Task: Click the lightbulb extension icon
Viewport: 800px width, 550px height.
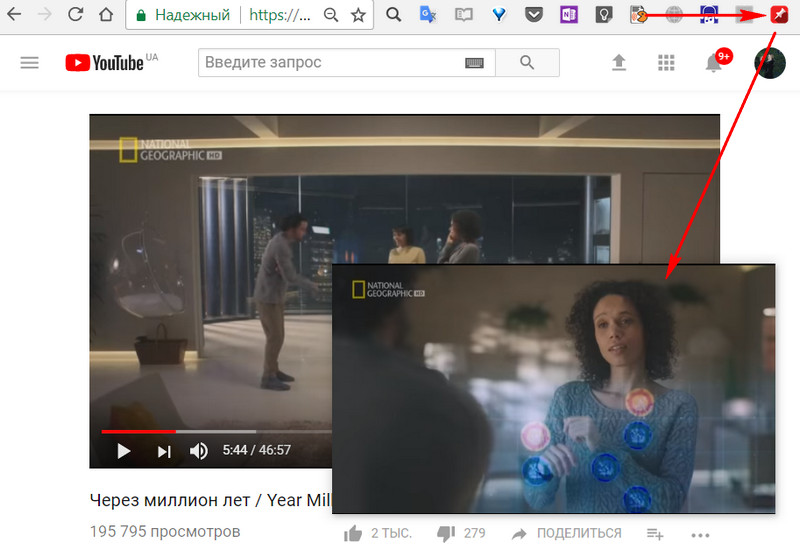Action: click(x=604, y=15)
